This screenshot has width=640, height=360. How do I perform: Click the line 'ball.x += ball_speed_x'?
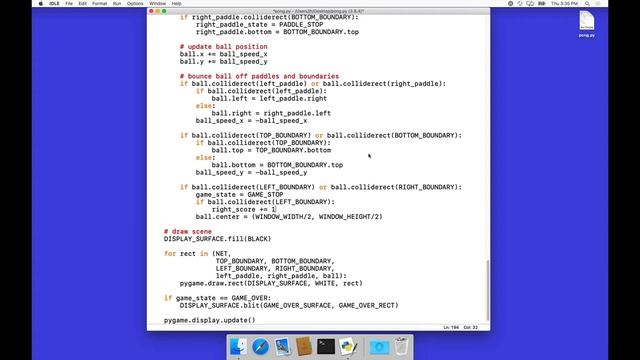(224, 54)
